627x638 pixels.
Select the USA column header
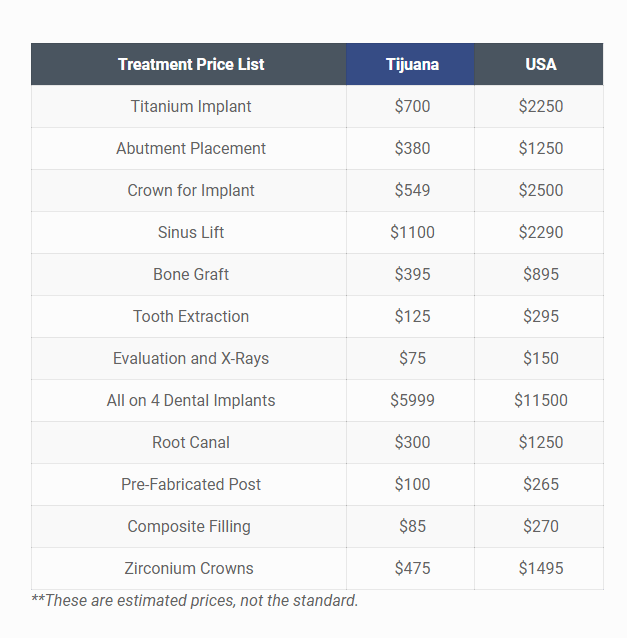[x=540, y=64]
